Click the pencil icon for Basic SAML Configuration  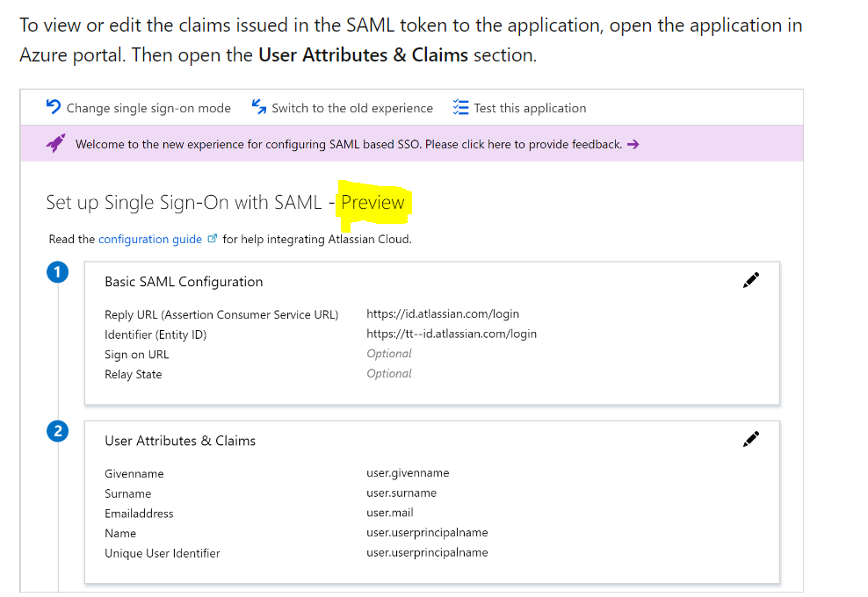751,279
